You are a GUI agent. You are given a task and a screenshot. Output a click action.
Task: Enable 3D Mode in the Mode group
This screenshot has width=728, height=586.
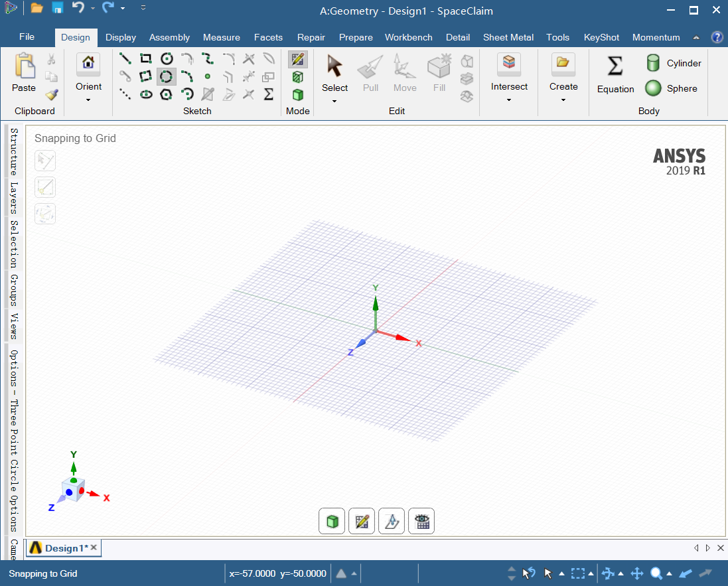click(298, 94)
